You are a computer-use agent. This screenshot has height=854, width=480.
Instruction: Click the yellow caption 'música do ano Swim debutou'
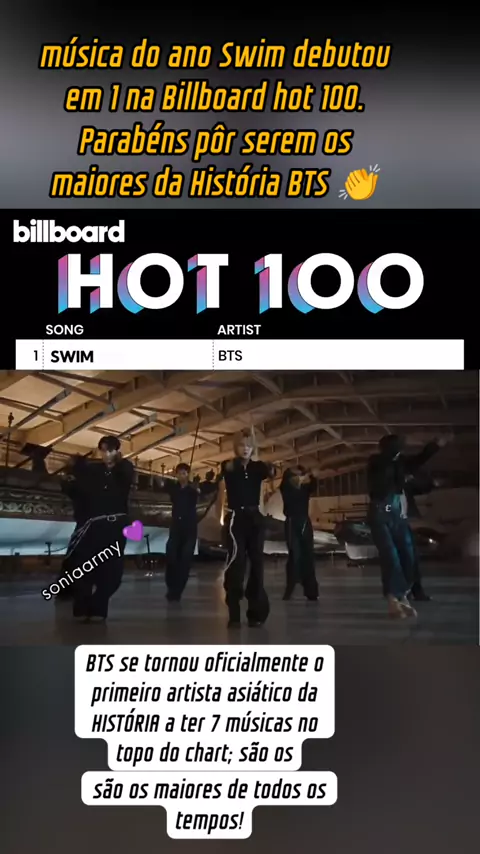tap(215, 56)
